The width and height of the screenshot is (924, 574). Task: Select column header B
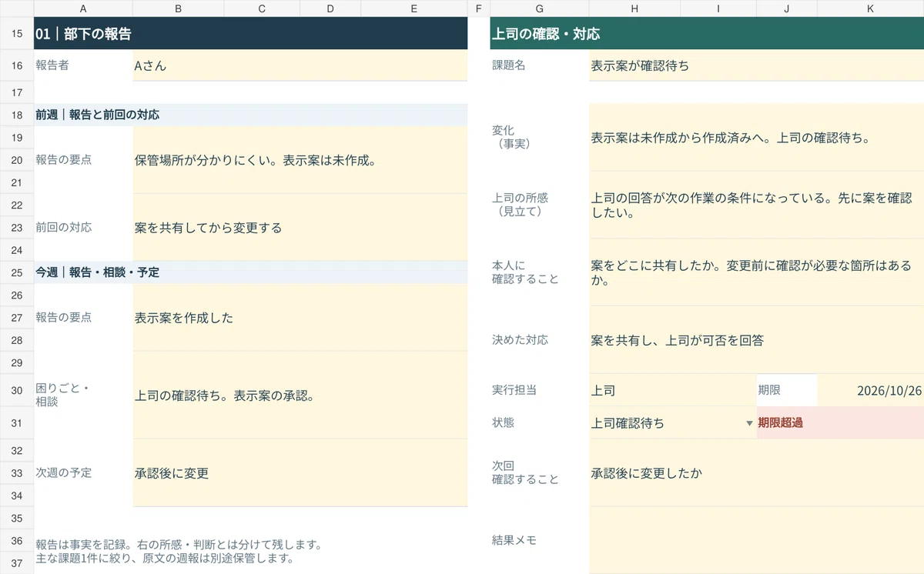179,8
